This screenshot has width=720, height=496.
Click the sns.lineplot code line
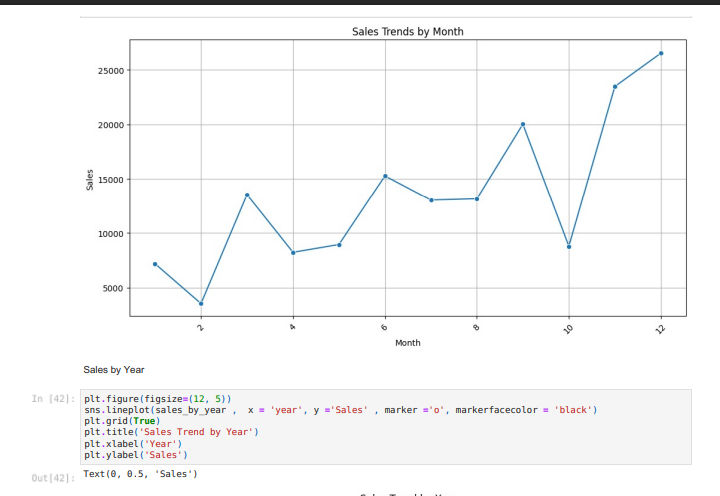(340, 410)
